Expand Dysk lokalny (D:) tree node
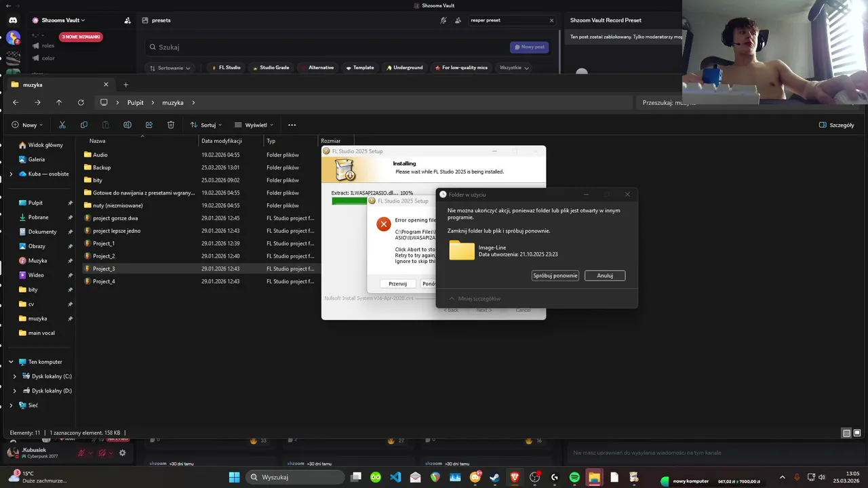 15,391
